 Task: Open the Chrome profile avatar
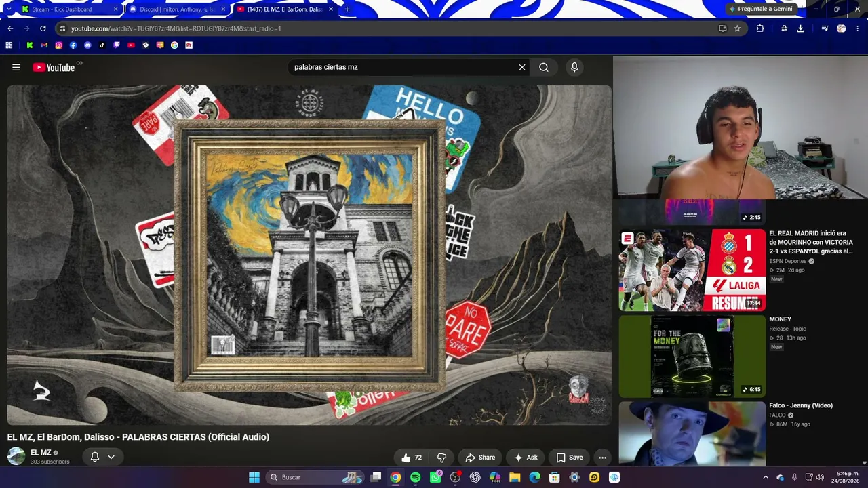click(x=842, y=28)
